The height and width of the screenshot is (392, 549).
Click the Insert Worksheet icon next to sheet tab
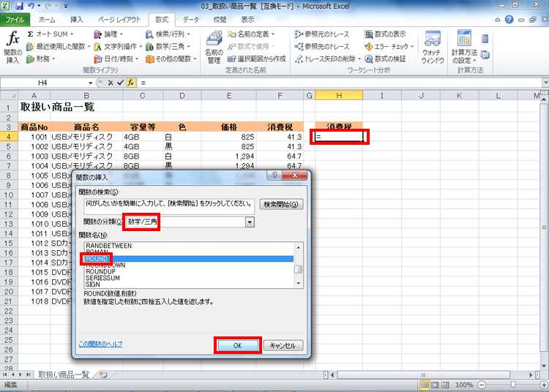[x=103, y=375]
